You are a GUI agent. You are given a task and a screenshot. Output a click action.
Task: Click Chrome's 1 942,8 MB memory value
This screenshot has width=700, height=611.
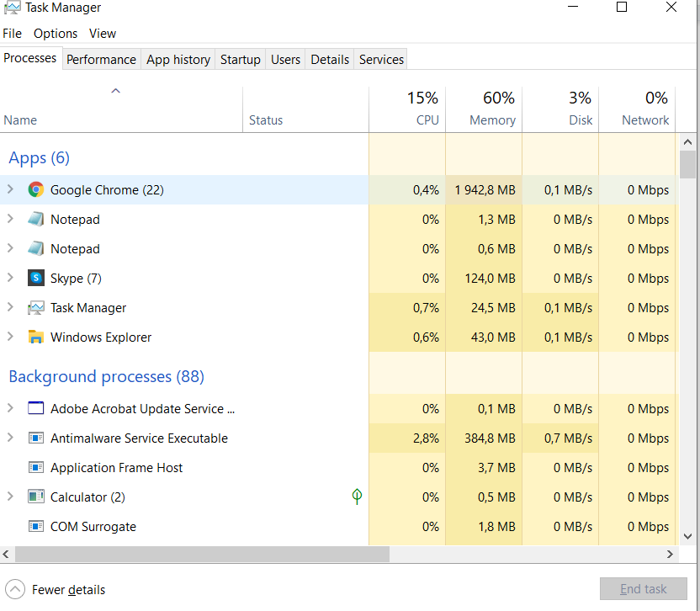tap(485, 190)
